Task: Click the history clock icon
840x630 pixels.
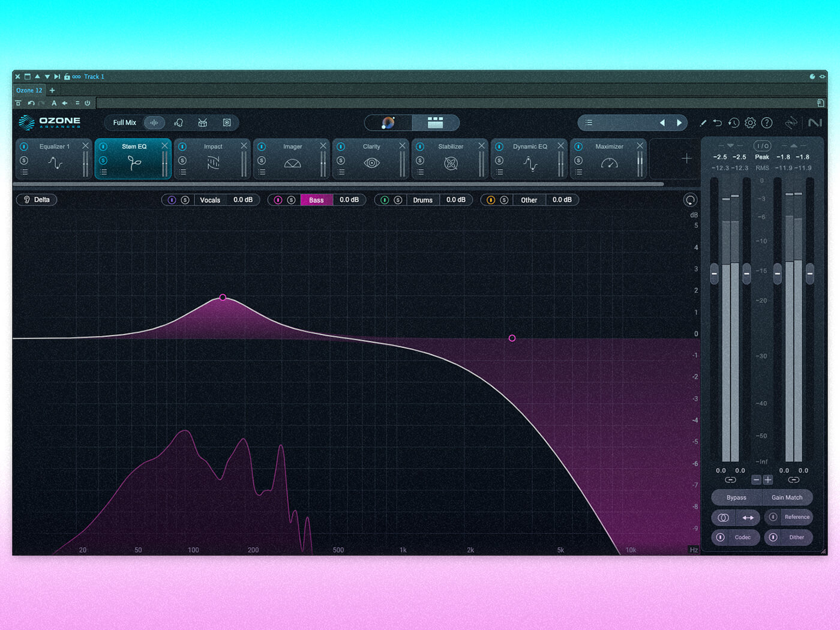Action: click(734, 123)
